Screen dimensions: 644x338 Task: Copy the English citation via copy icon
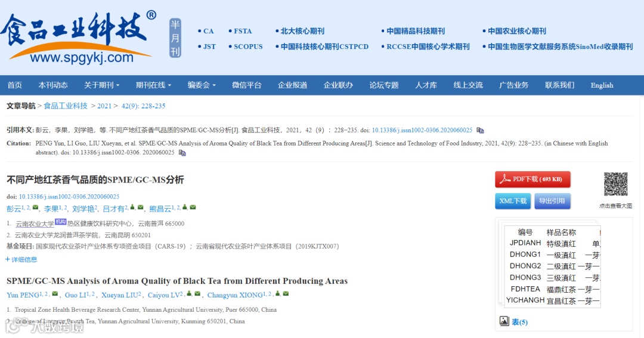(x=182, y=153)
